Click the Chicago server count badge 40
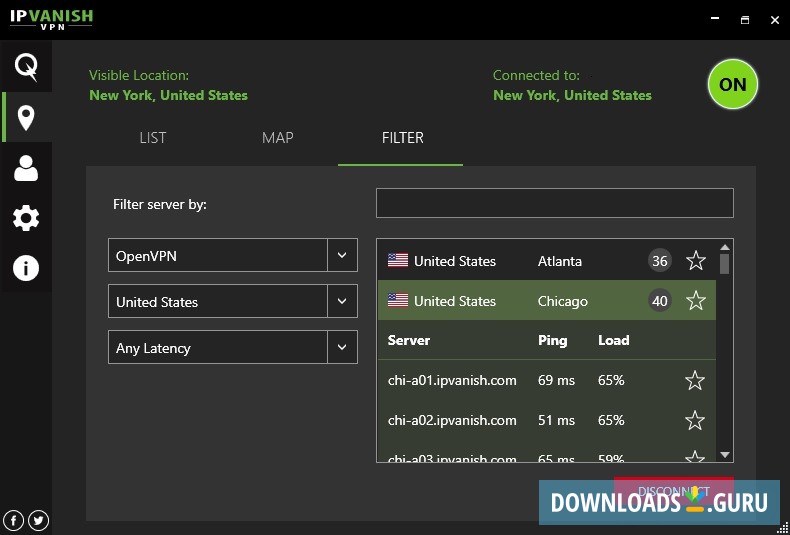Image resolution: width=790 pixels, height=535 pixels. pos(660,301)
